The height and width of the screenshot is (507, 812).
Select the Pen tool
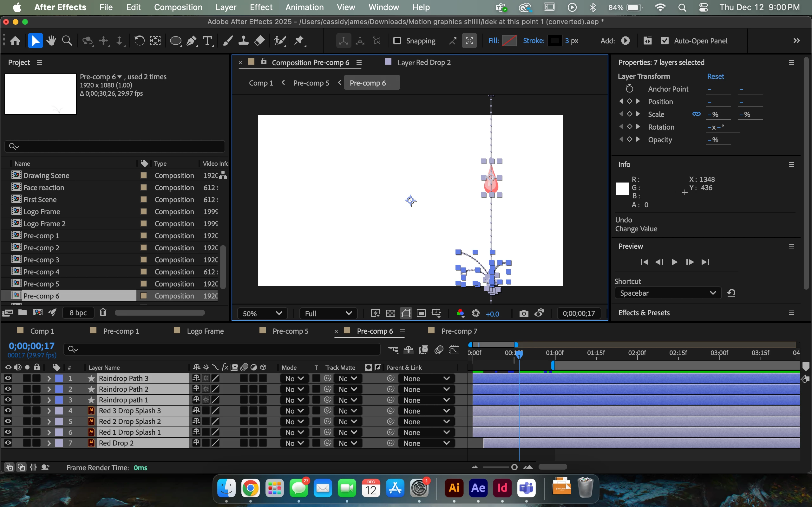pyautogui.click(x=192, y=41)
